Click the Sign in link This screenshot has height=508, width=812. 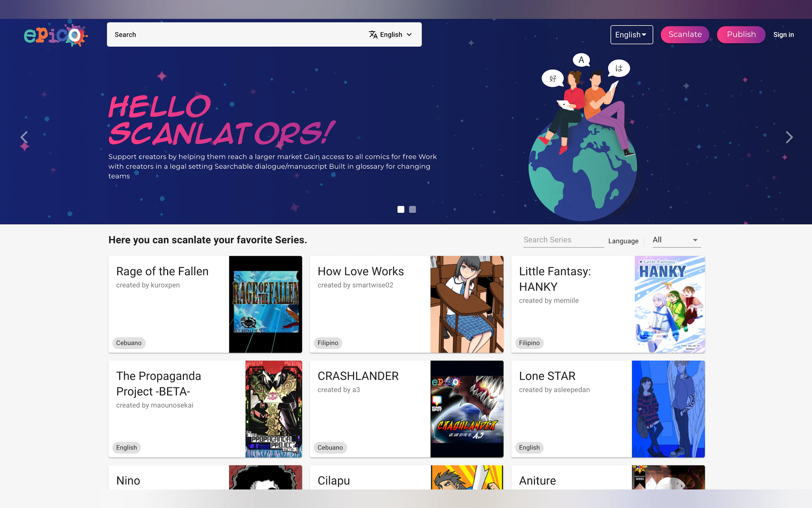pos(783,35)
